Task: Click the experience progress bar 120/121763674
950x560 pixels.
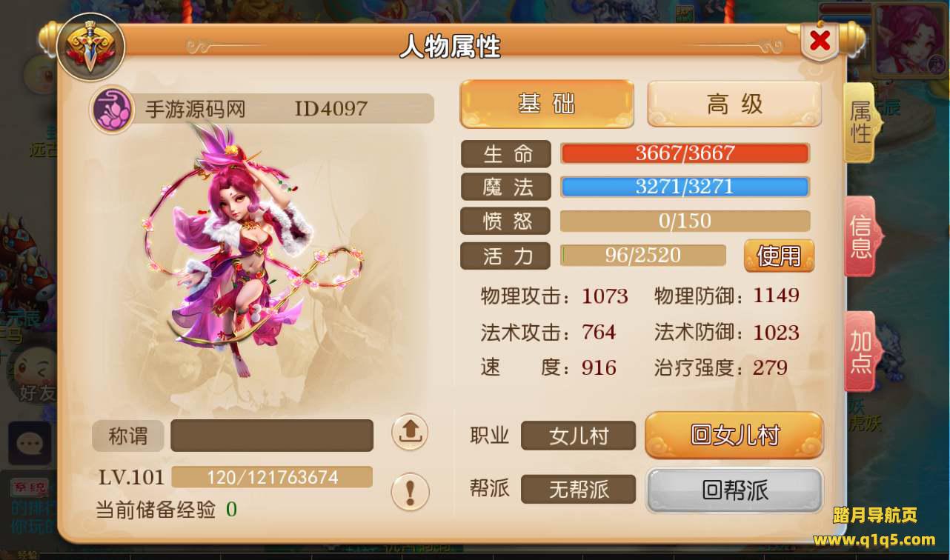Action: coord(272,477)
